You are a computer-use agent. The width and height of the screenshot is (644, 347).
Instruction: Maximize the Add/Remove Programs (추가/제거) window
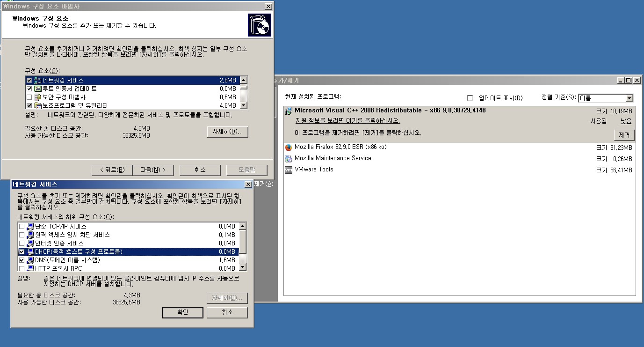click(x=629, y=81)
